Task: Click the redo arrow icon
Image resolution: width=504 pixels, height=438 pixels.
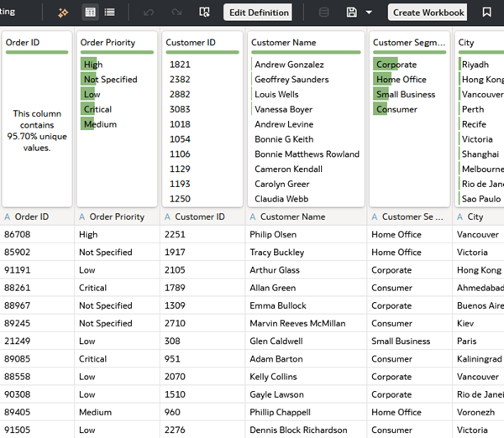Action: pyautogui.click(x=176, y=13)
